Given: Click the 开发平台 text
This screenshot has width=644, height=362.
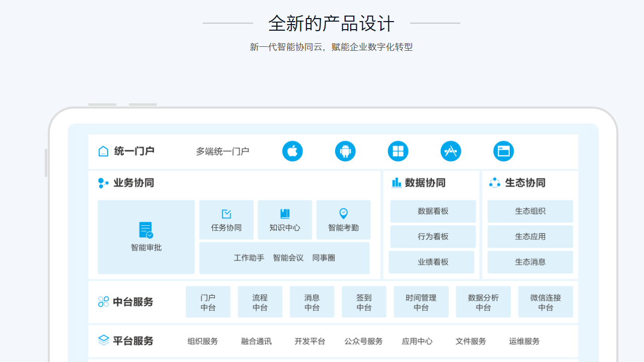Looking at the screenshot, I should (310, 341).
